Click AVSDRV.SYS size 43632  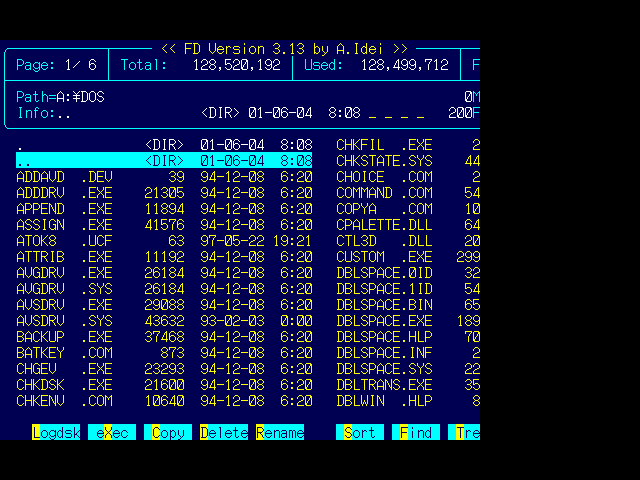164,320
